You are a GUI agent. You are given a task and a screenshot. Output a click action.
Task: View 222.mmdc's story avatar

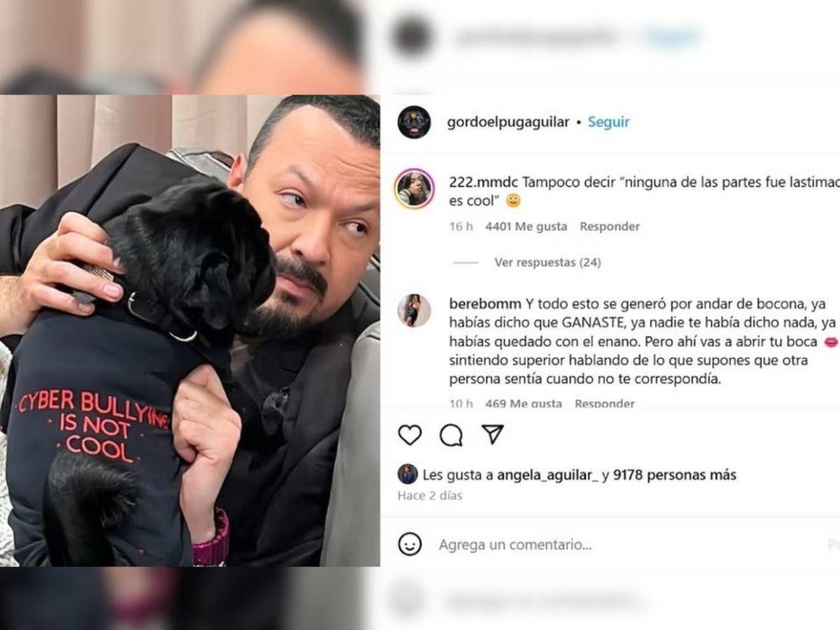coord(414,189)
